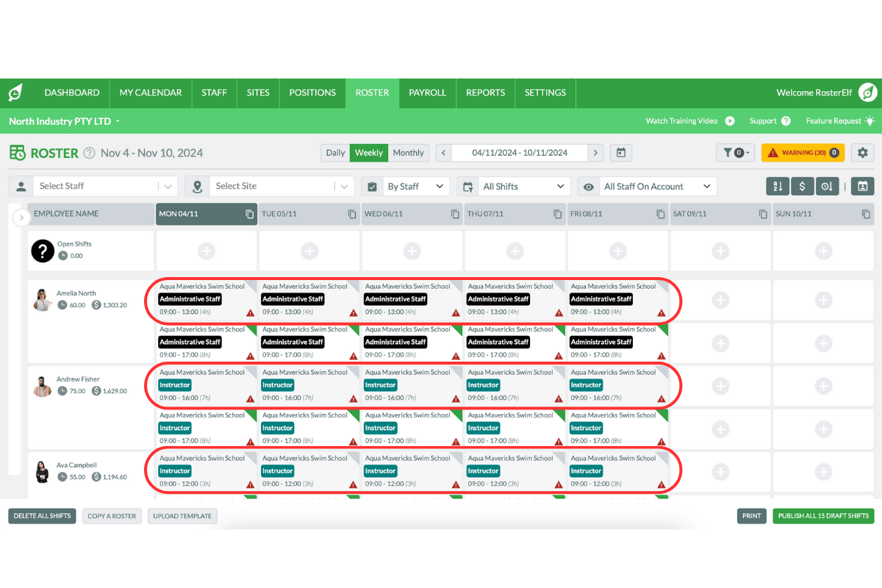Open the Support link
This screenshot has width=882, height=588.
tap(770, 121)
